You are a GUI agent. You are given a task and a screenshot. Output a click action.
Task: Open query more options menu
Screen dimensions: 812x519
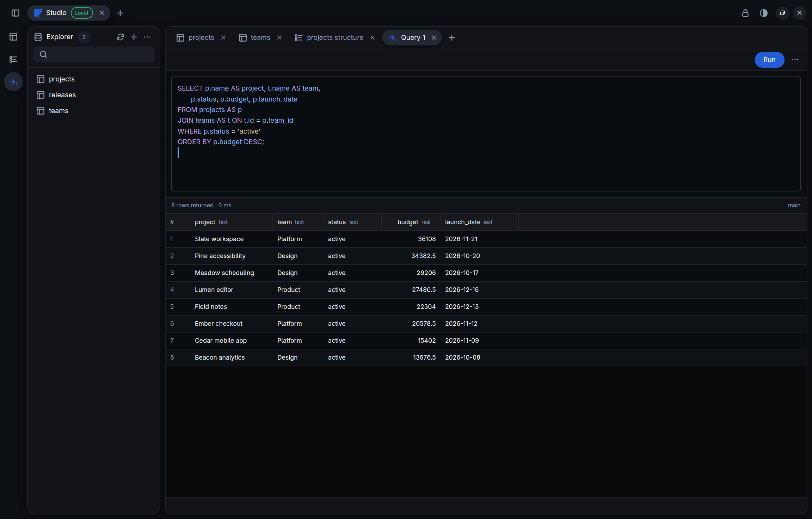coord(795,60)
